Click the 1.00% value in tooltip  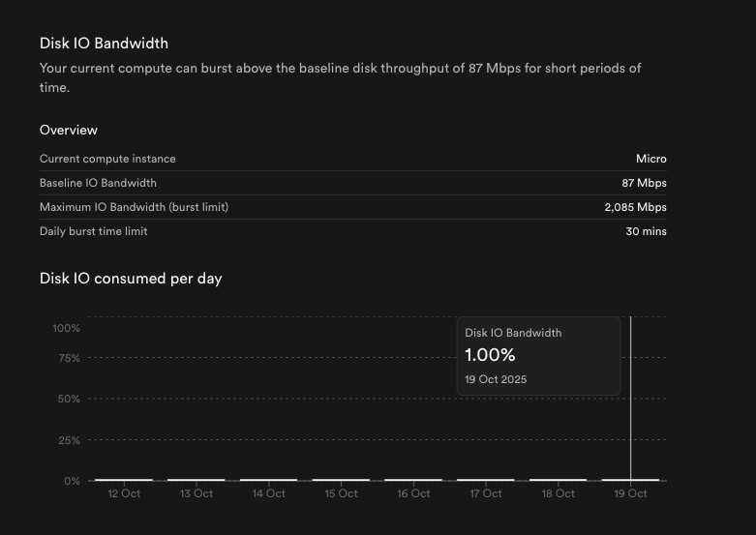[490, 355]
